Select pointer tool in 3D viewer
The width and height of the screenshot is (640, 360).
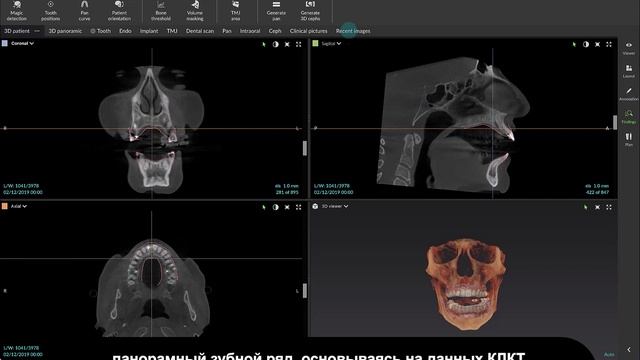point(586,207)
